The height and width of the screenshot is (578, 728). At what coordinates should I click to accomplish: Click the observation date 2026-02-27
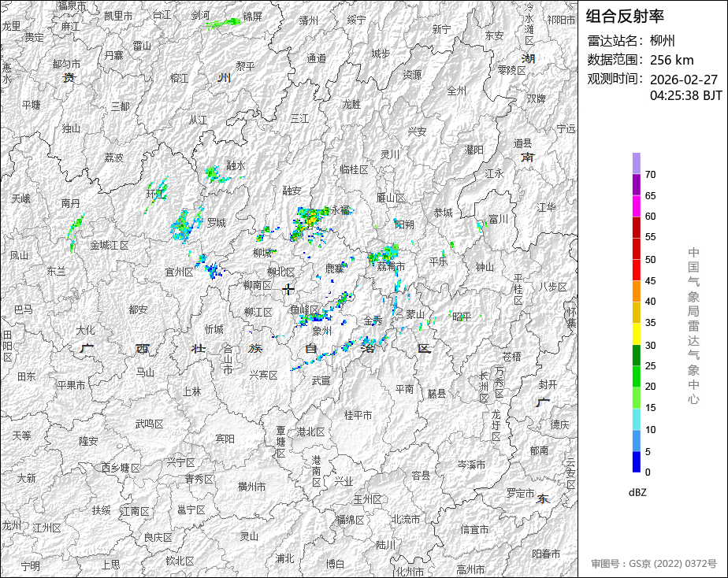coord(684,80)
